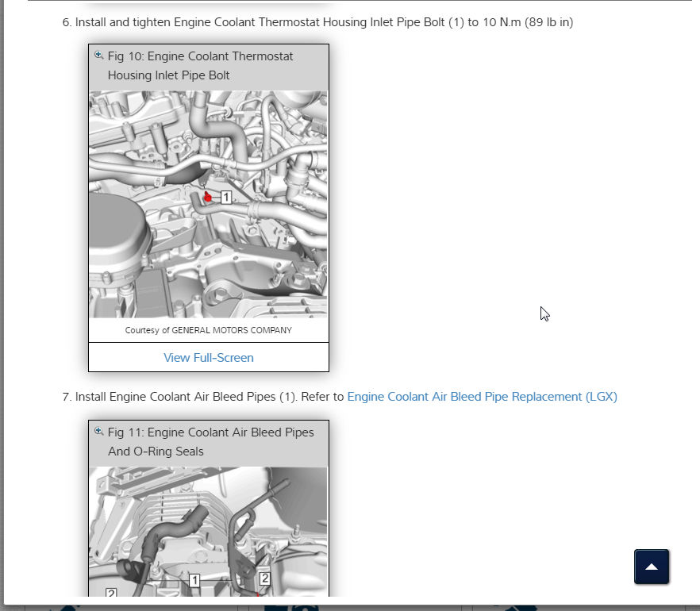The height and width of the screenshot is (611, 700).
Task: Open Engine Coolant Air Bleed Pipe Replacement (LGX) link
Action: point(483,397)
